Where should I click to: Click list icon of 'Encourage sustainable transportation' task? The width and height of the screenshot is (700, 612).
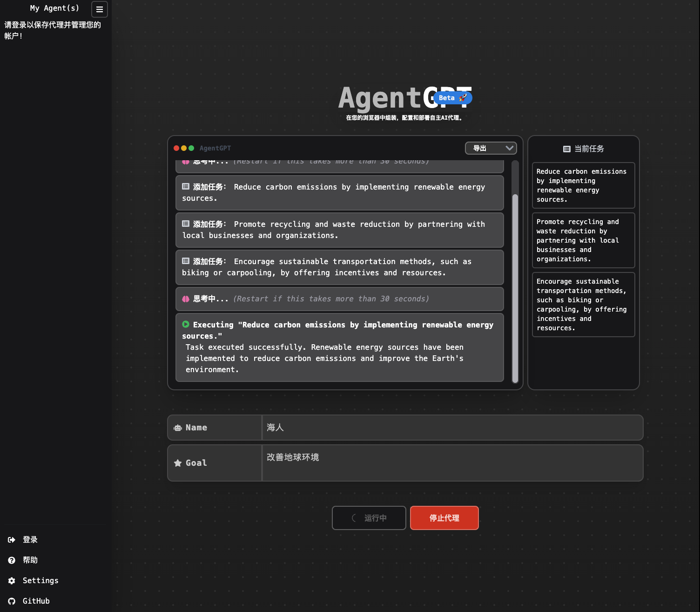(186, 261)
